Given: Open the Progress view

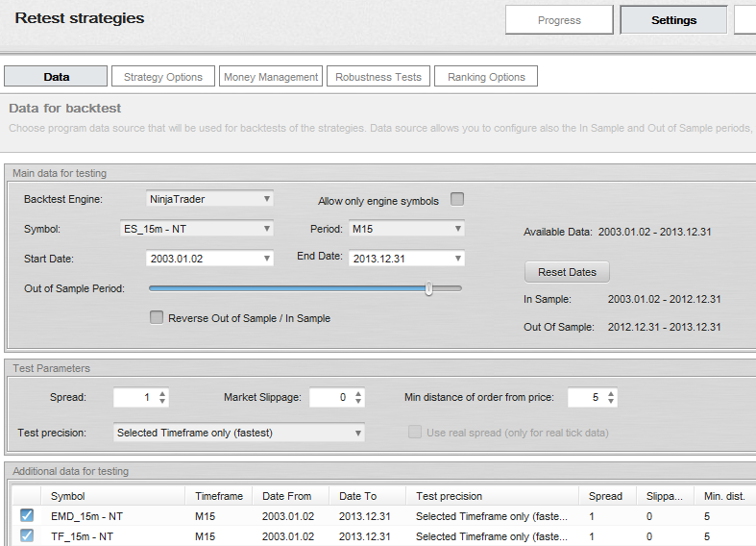Looking at the screenshot, I should coord(559,20).
